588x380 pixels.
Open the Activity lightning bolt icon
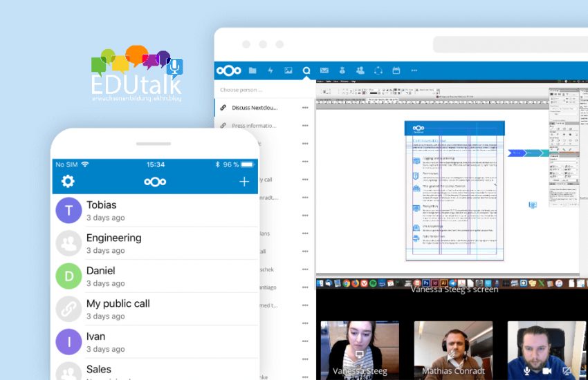coord(270,70)
